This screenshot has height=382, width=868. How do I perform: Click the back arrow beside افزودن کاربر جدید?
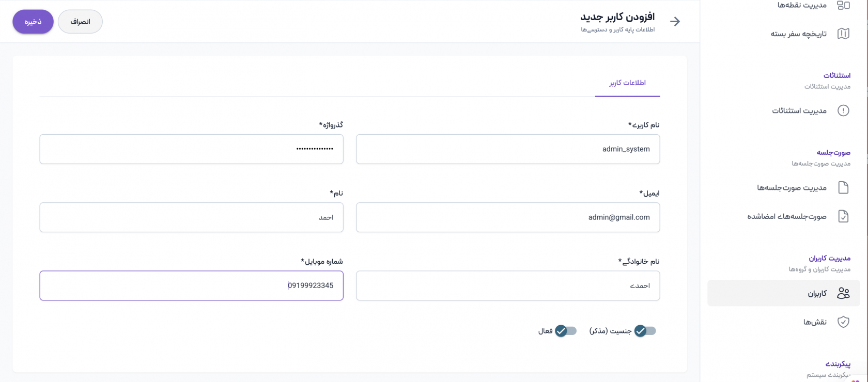[675, 21]
